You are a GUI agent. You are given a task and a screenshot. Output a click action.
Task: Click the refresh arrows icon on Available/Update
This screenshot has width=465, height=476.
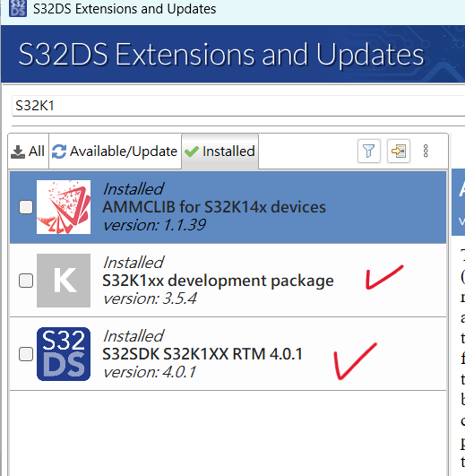point(59,151)
